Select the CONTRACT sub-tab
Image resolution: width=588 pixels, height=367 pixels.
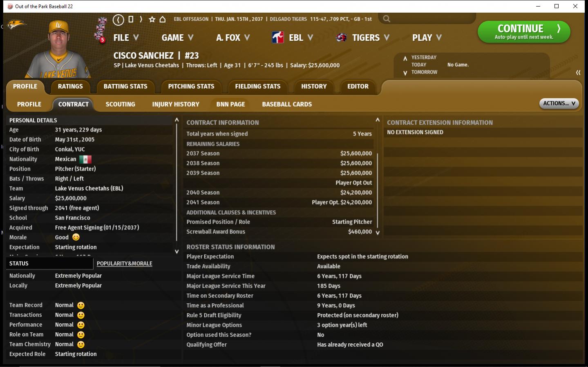pyautogui.click(x=74, y=105)
